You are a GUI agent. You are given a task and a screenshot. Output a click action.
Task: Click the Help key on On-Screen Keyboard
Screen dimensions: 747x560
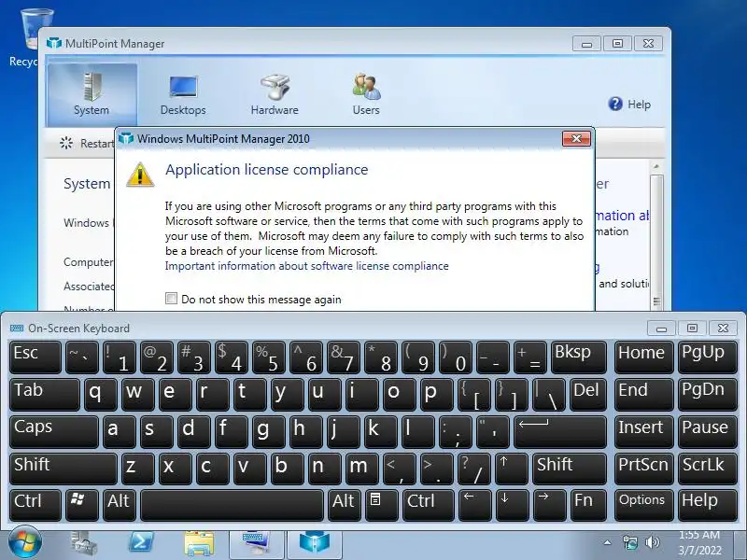pos(708,505)
